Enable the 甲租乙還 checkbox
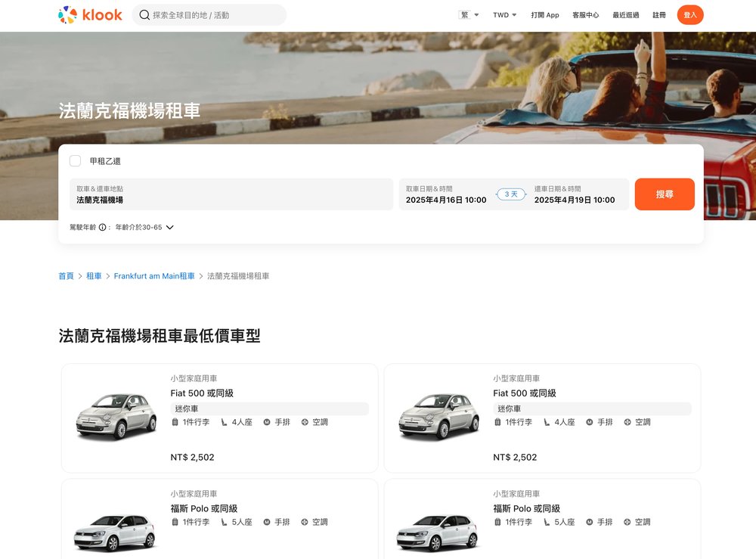 (75, 160)
